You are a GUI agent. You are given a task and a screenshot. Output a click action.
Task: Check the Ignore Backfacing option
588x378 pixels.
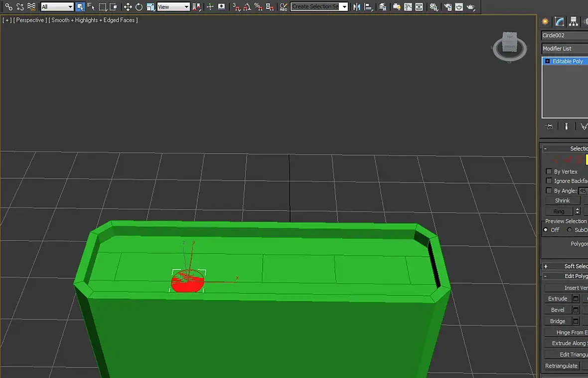click(x=549, y=181)
